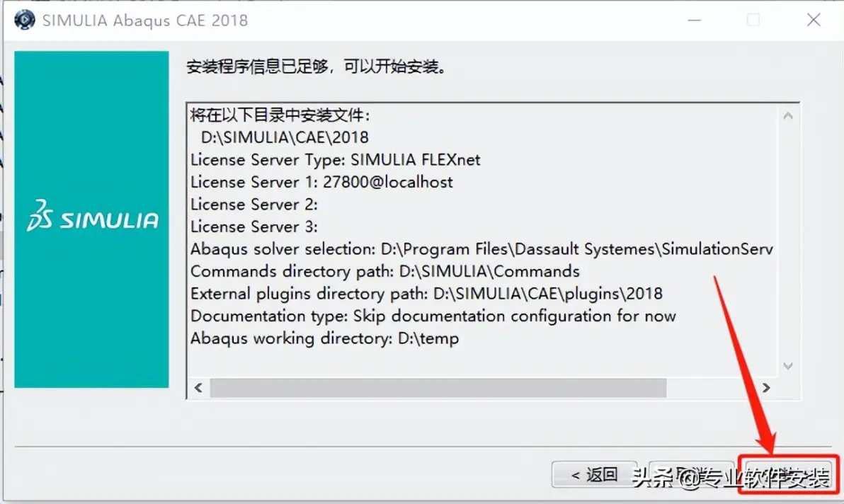
Task: Click the left arrow of the horizontal scrollbar
Action: click(198, 388)
